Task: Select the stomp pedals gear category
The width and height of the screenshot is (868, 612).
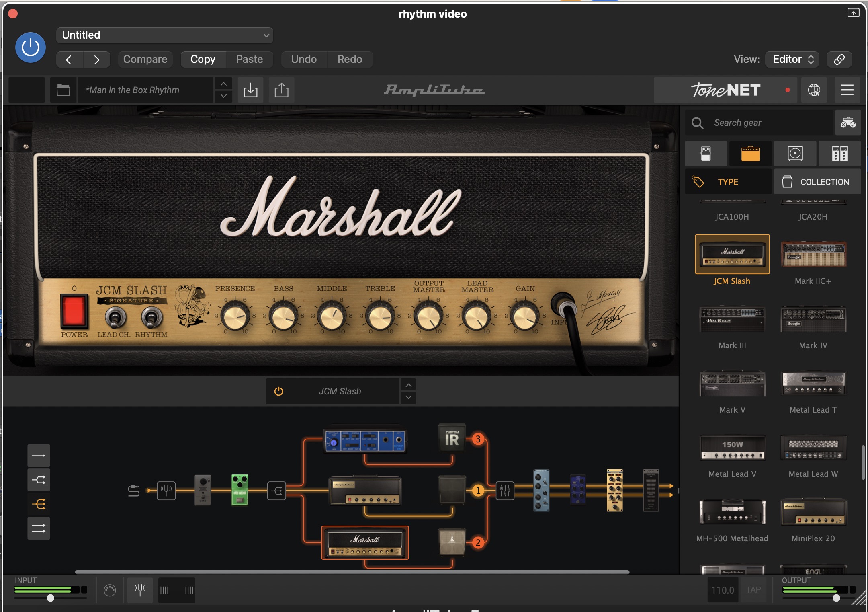Action: pyautogui.click(x=706, y=154)
